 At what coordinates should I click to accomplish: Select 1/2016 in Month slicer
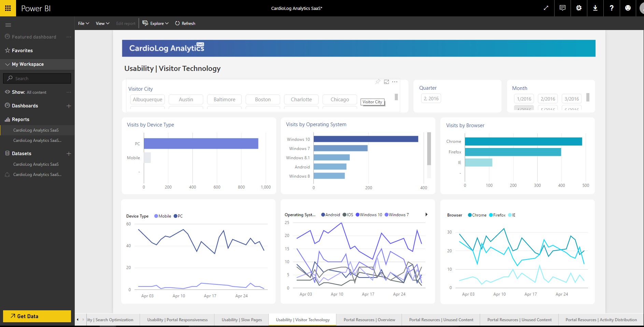coord(524,99)
